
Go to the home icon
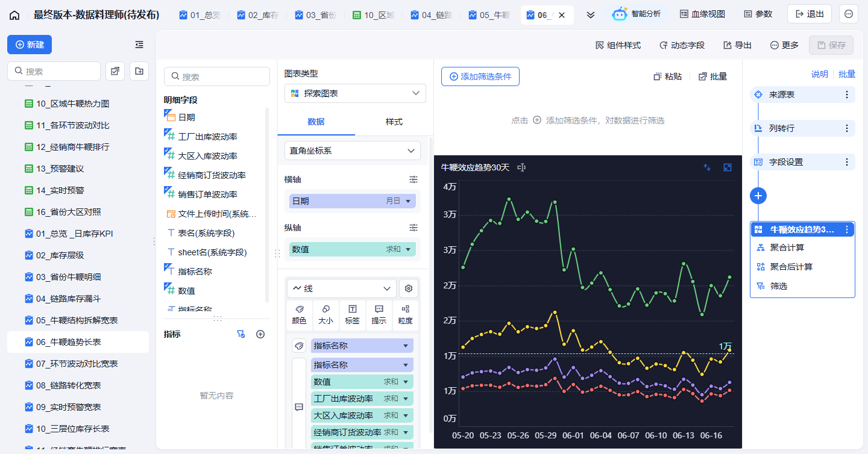pos(14,15)
